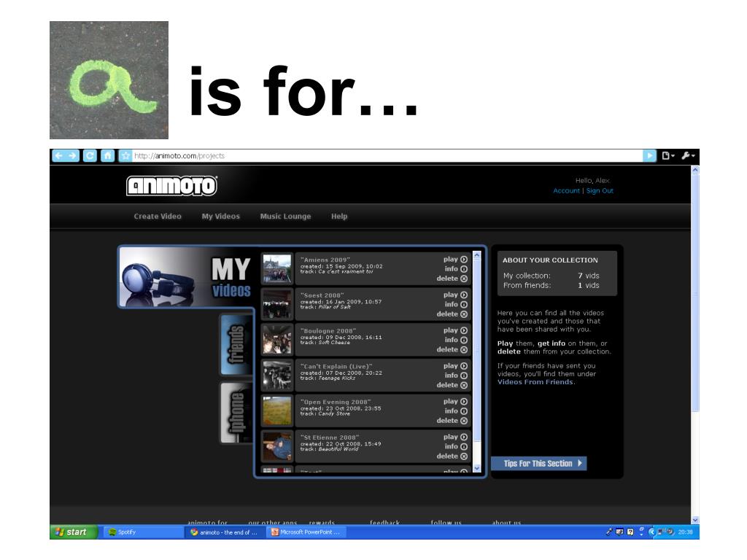Go to Music Lounge
Screen dimensions: 747x560
pyautogui.click(x=285, y=216)
